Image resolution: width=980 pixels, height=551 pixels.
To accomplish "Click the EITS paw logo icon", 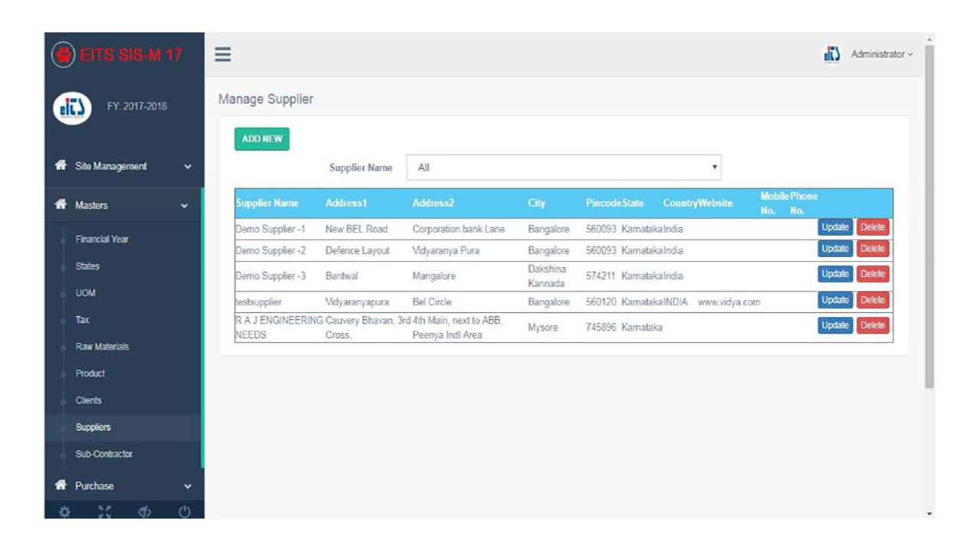I will [64, 55].
